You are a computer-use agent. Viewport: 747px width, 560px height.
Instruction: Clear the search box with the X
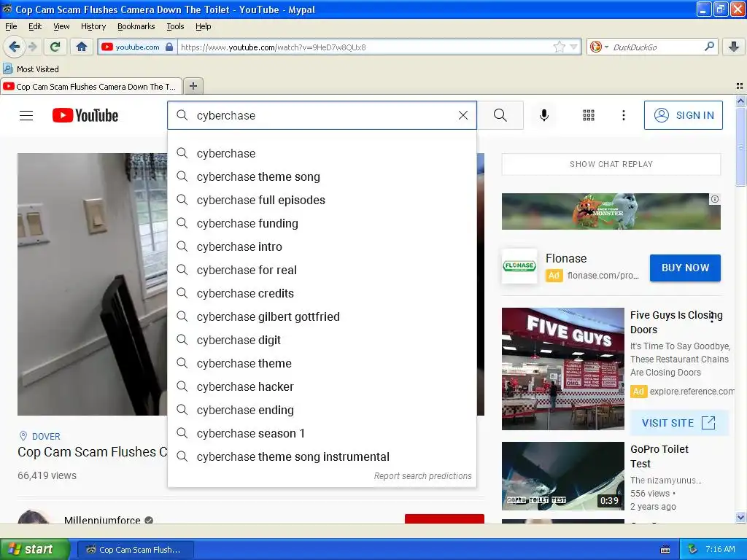pyautogui.click(x=463, y=115)
